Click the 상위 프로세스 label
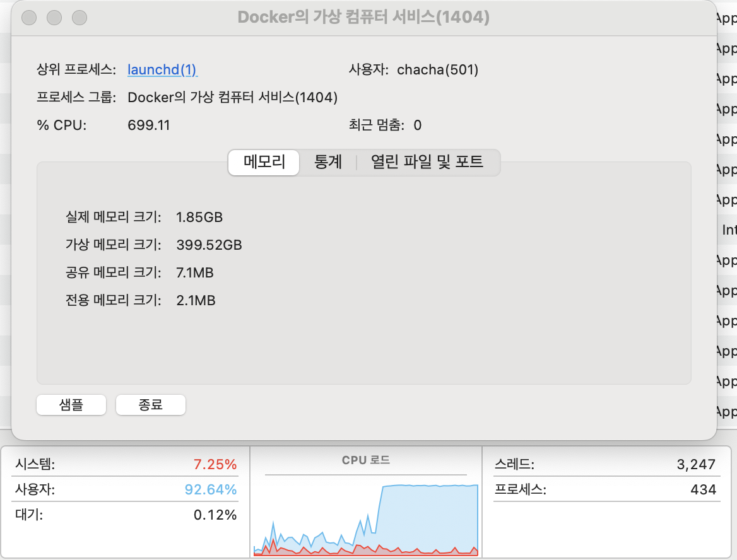Screen dimensions: 737x560 76,70
